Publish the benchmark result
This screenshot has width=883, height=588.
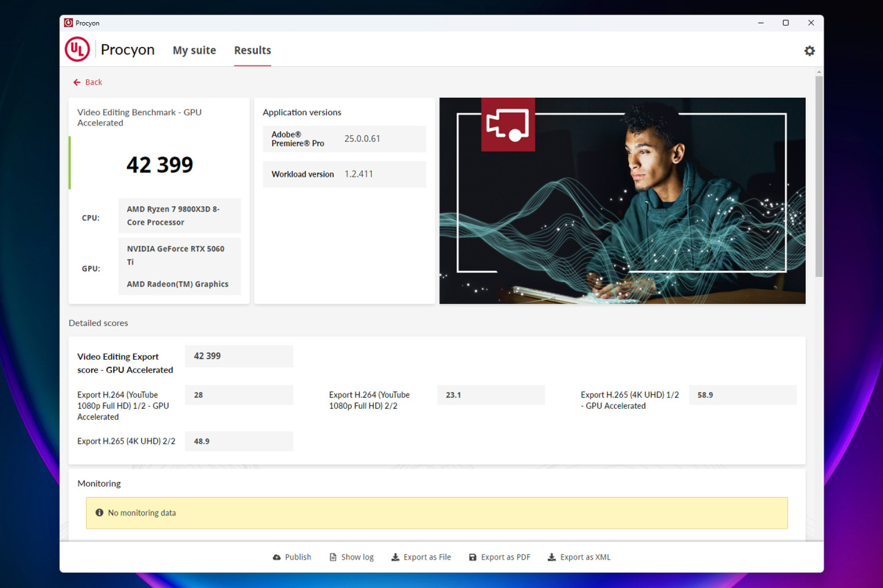point(292,557)
